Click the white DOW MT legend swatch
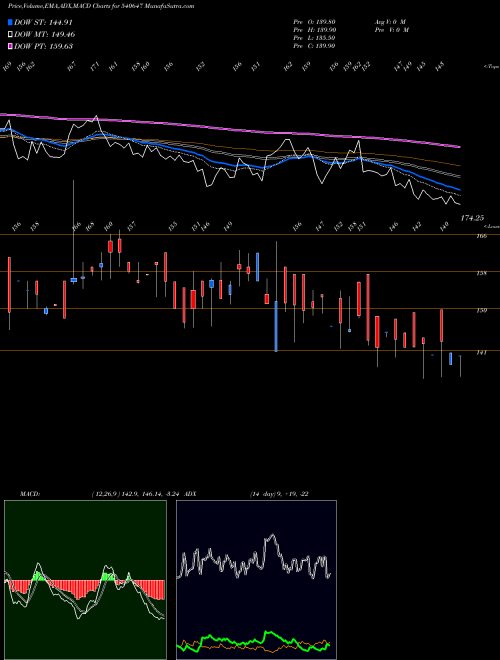Viewport: 500px width, 660px height. (10, 34)
